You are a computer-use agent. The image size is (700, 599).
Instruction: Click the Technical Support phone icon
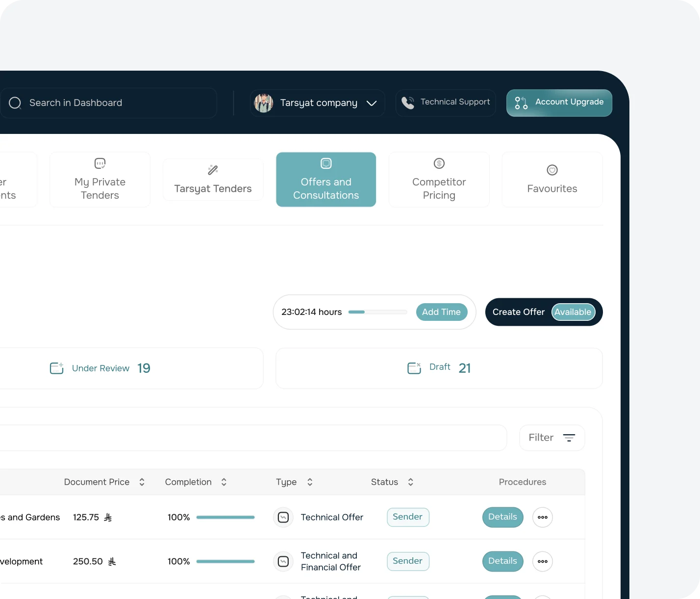[407, 103]
